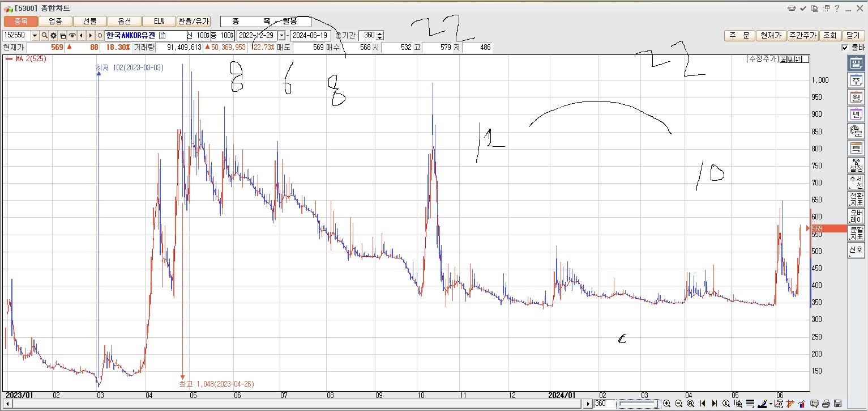Click the 주문 order button
This screenshot has width=868, height=411.
739,36
